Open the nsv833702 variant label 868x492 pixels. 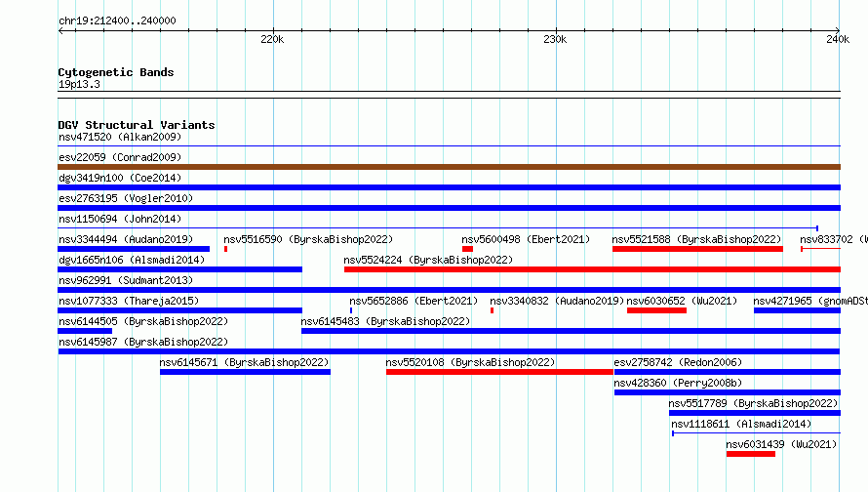(x=834, y=239)
